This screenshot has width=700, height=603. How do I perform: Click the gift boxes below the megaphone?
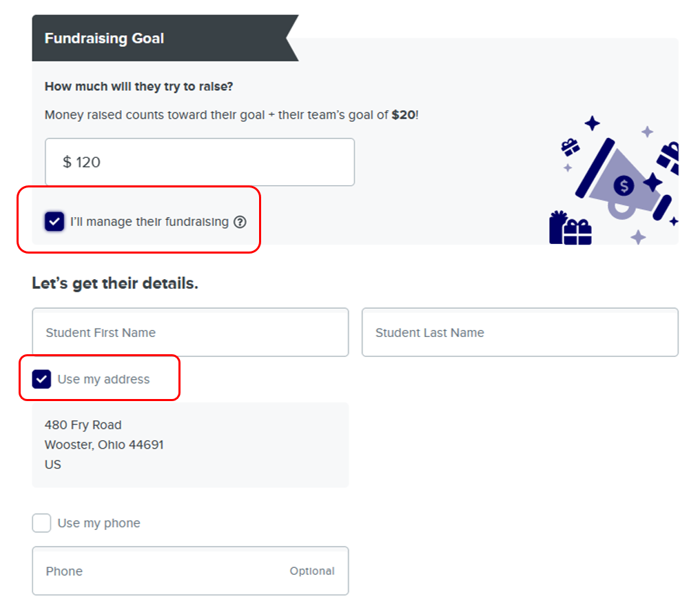[570, 229]
